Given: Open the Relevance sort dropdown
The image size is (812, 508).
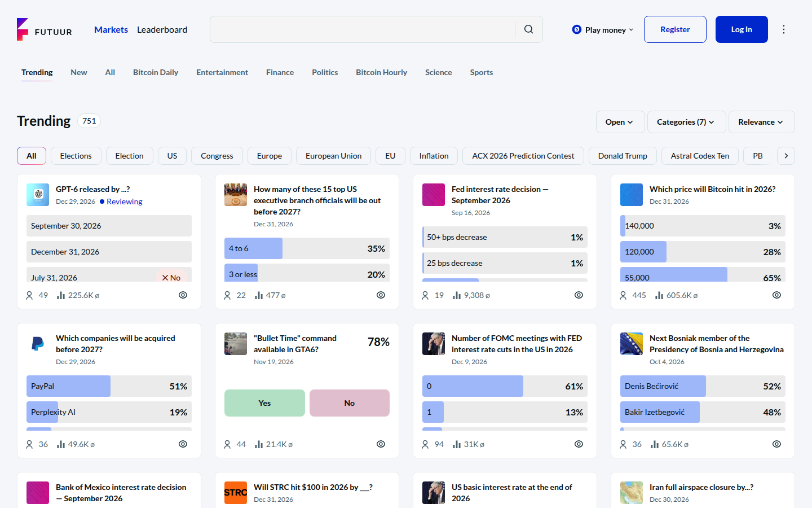Looking at the screenshot, I should [x=761, y=122].
